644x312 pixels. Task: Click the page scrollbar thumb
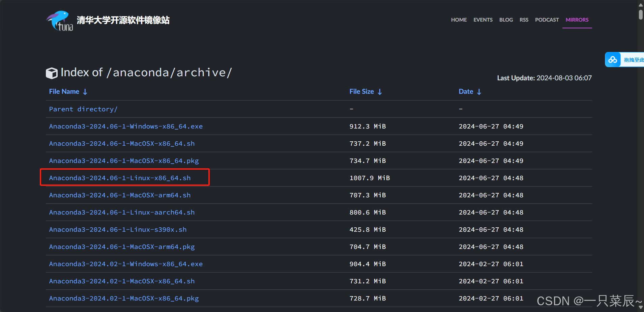[641, 15]
